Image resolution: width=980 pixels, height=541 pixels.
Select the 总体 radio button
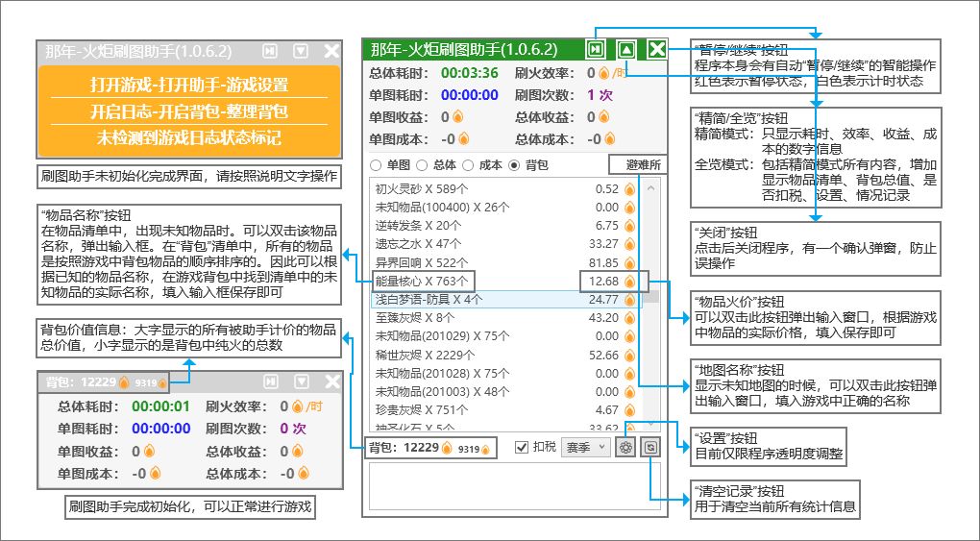(x=422, y=165)
